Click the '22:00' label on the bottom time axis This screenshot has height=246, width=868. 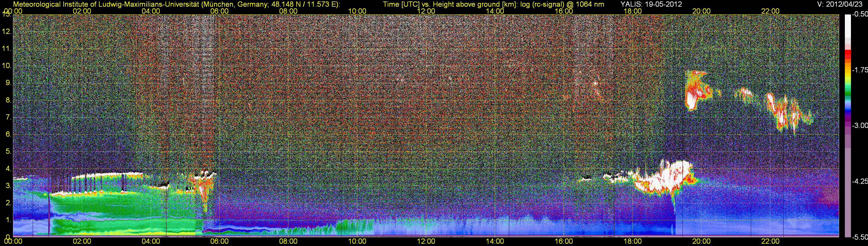(770, 241)
